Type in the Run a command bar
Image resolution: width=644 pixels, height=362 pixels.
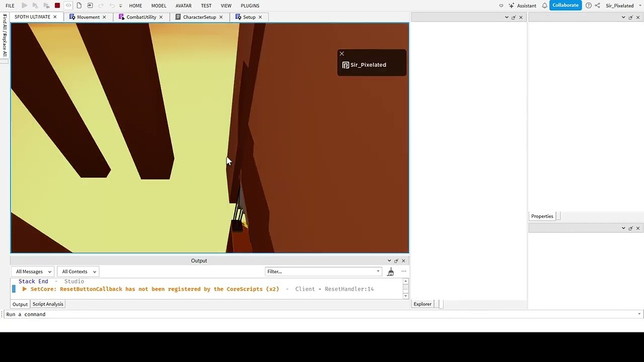point(126,314)
